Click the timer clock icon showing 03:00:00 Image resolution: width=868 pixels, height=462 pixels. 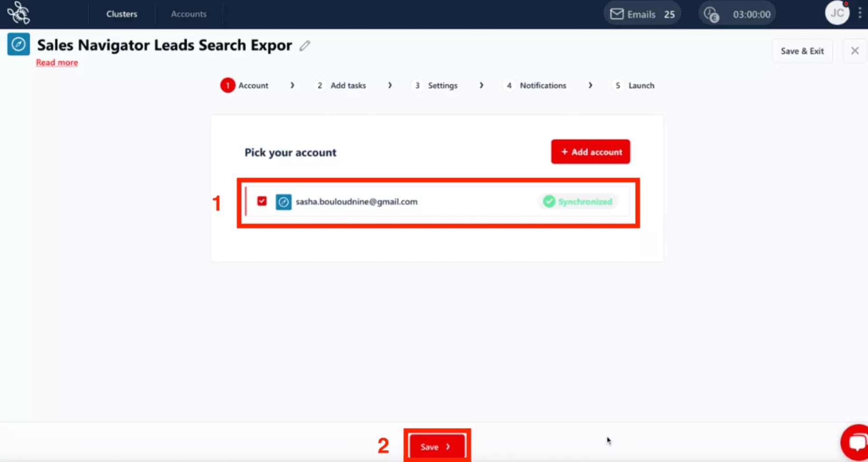point(712,14)
